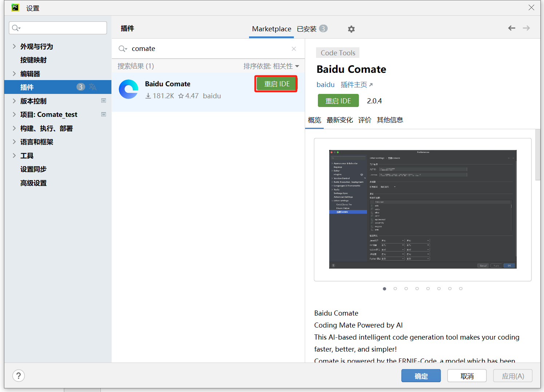The height and width of the screenshot is (392, 544).
Task: Click the settings search magnifier icon
Action: click(x=16, y=28)
